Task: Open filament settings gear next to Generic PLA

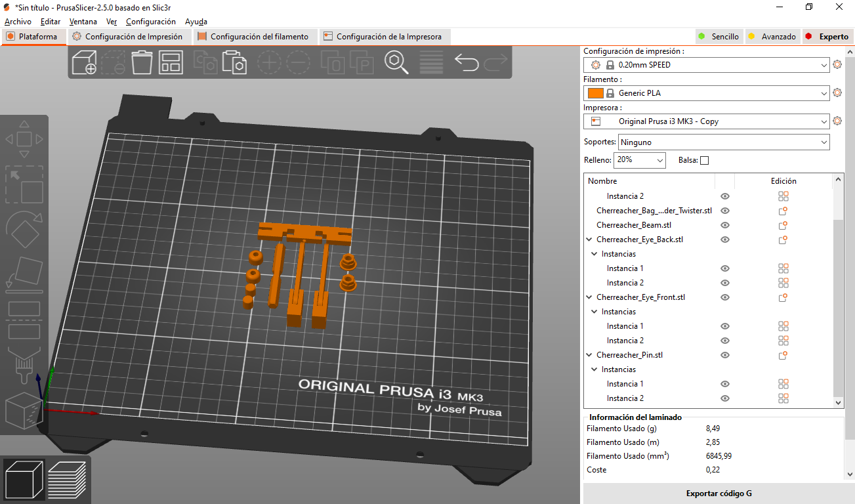Action: [837, 93]
